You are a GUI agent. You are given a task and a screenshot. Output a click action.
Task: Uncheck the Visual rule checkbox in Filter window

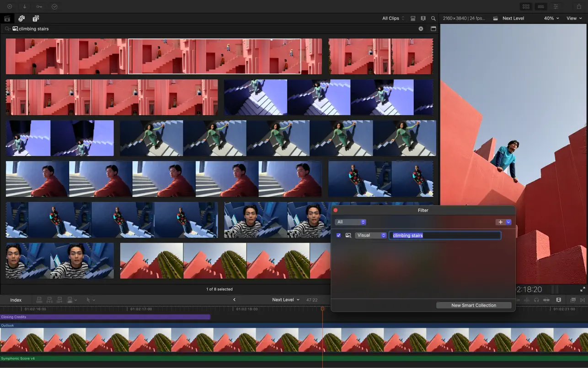coord(338,235)
